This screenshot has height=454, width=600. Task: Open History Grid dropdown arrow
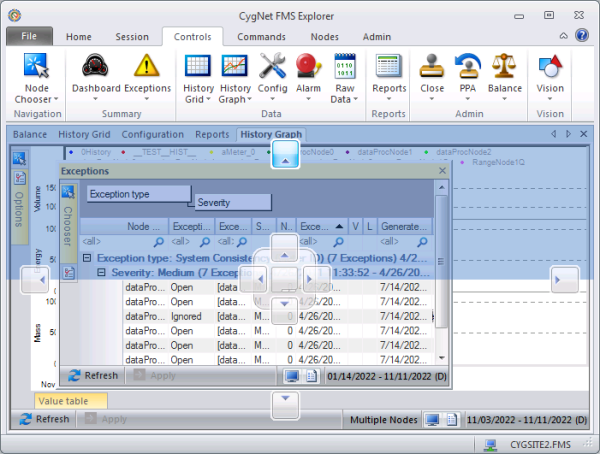pyautogui.click(x=208, y=99)
